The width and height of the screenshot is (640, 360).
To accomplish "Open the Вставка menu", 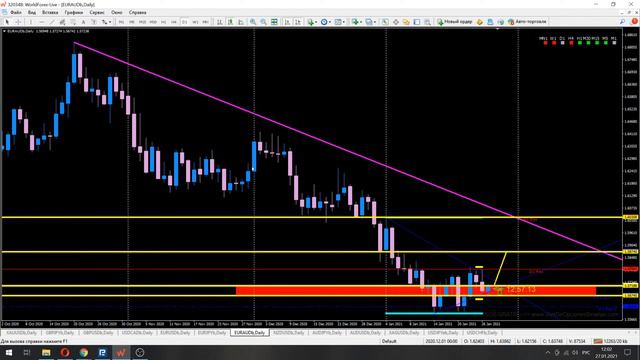I will 50,13.
